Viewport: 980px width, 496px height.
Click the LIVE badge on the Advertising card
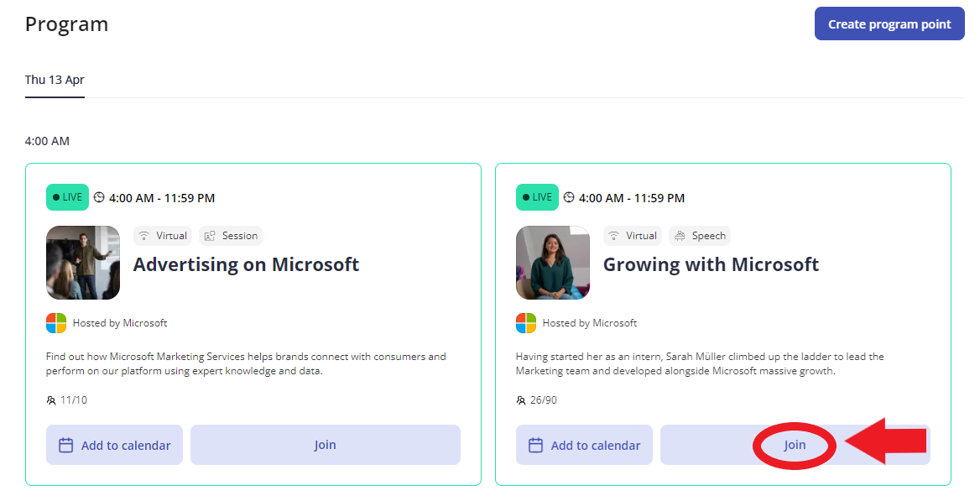(x=67, y=197)
